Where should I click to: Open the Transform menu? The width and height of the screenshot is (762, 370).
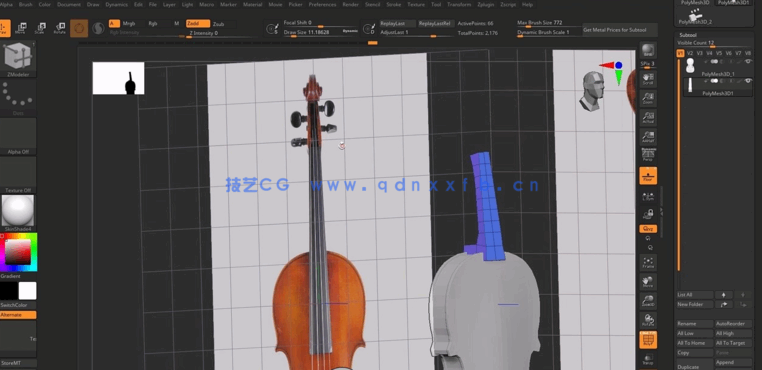coord(459,4)
